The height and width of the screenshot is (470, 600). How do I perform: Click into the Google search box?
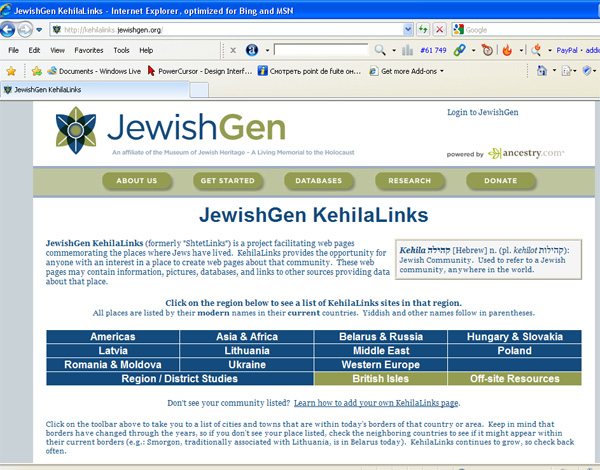coord(532,29)
